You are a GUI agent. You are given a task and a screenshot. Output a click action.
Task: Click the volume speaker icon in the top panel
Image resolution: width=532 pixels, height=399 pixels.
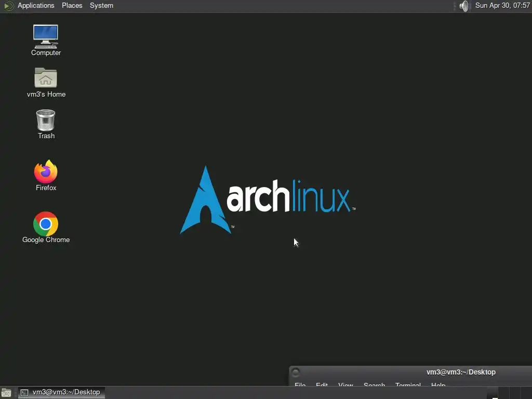click(464, 6)
